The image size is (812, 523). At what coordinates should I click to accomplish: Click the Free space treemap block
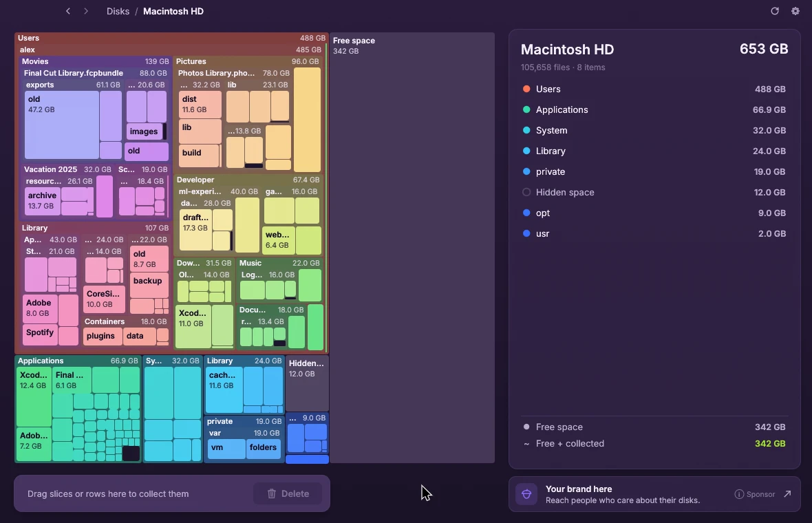pyautogui.click(x=412, y=248)
